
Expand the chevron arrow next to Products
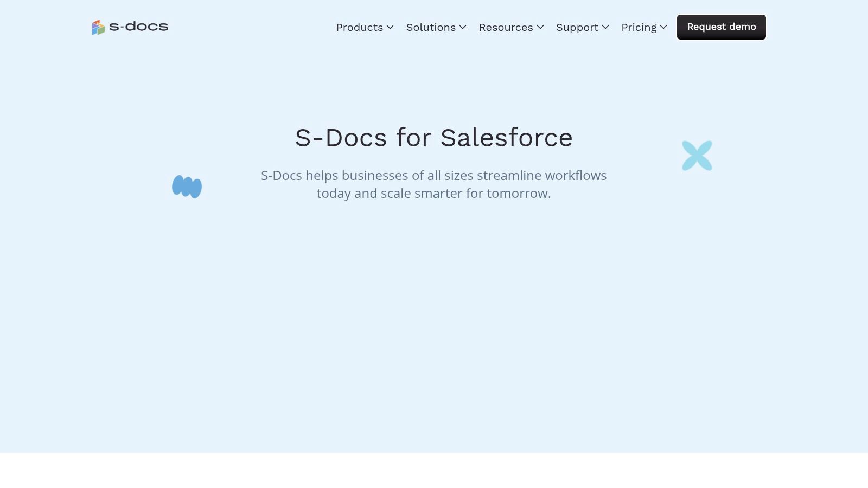390,27
